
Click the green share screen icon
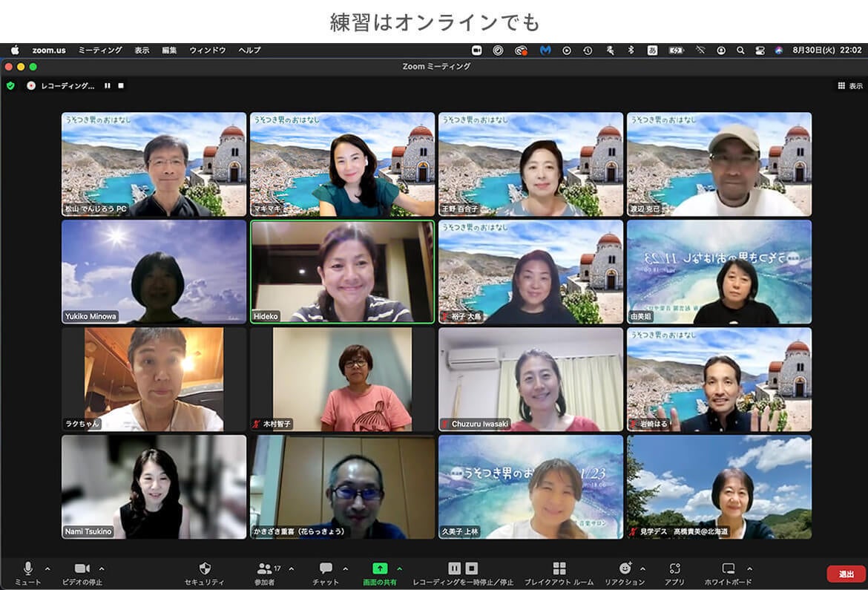click(x=379, y=568)
